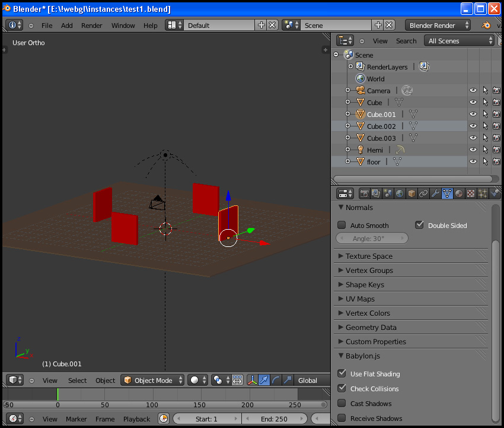Click the End frame field
Viewport: 504px width, 428px height.
tap(274, 419)
